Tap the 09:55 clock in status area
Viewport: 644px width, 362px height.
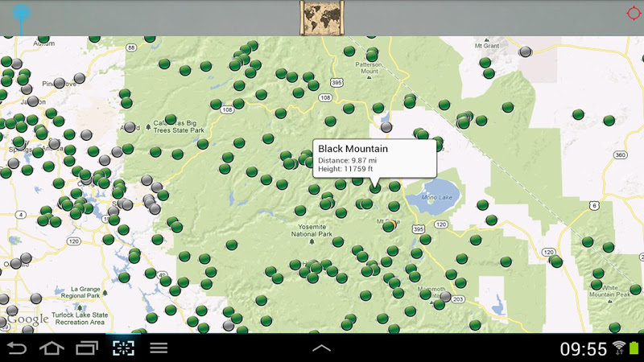click(583, 349)
